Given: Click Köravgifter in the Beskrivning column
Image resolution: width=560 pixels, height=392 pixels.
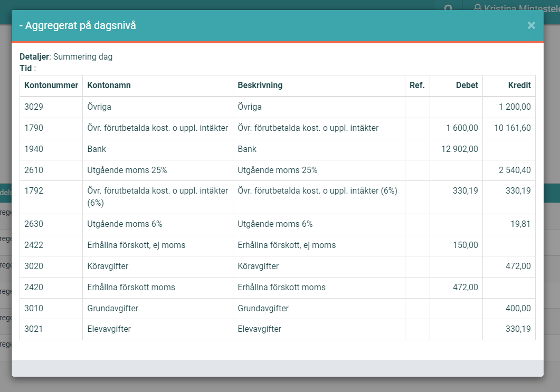Looking at the screenshot, I should 258,266.
